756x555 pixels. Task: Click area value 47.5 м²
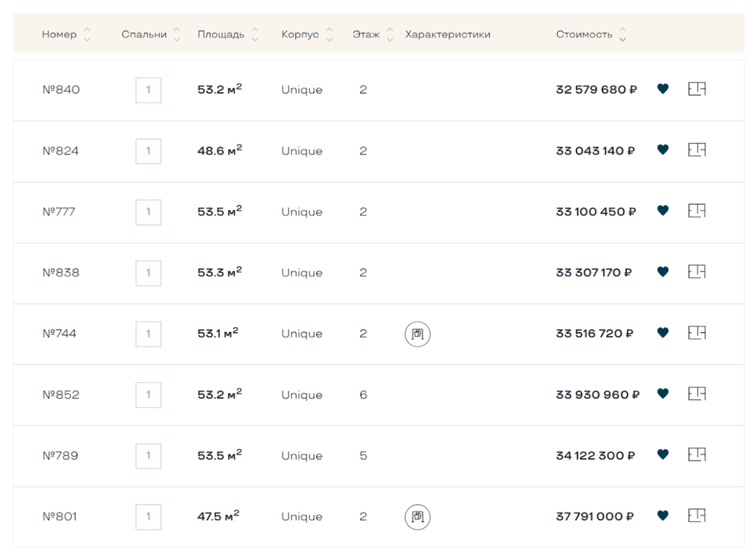(218, 515)
